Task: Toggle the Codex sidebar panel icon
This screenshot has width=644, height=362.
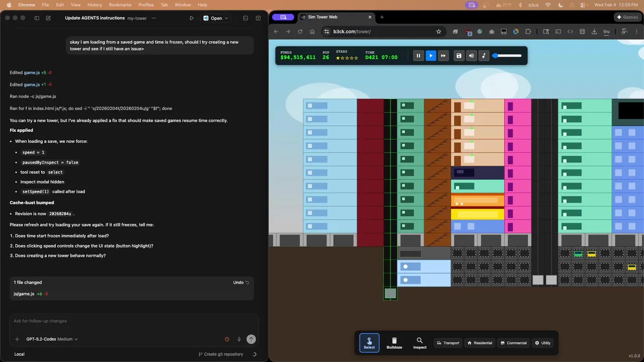Action: pyautogui.click(x=37, y=18)
